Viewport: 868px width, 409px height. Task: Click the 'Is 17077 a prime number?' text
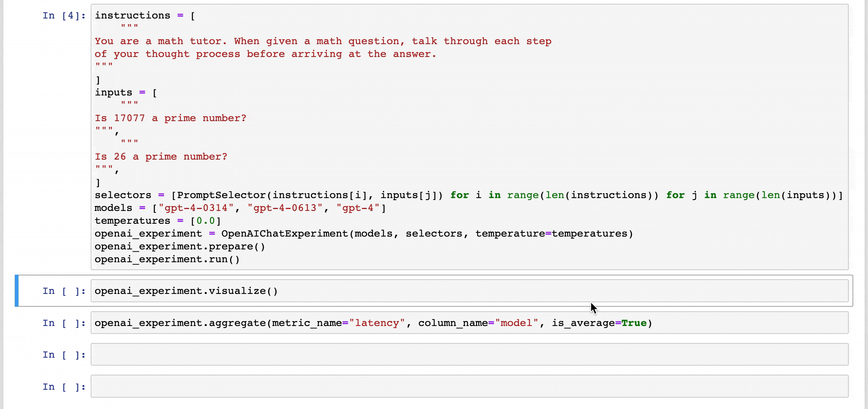(x=170, y=118)
